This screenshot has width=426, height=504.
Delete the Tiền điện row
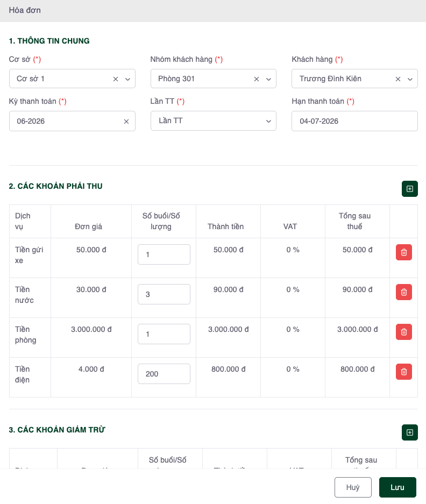tap(404, 372)
